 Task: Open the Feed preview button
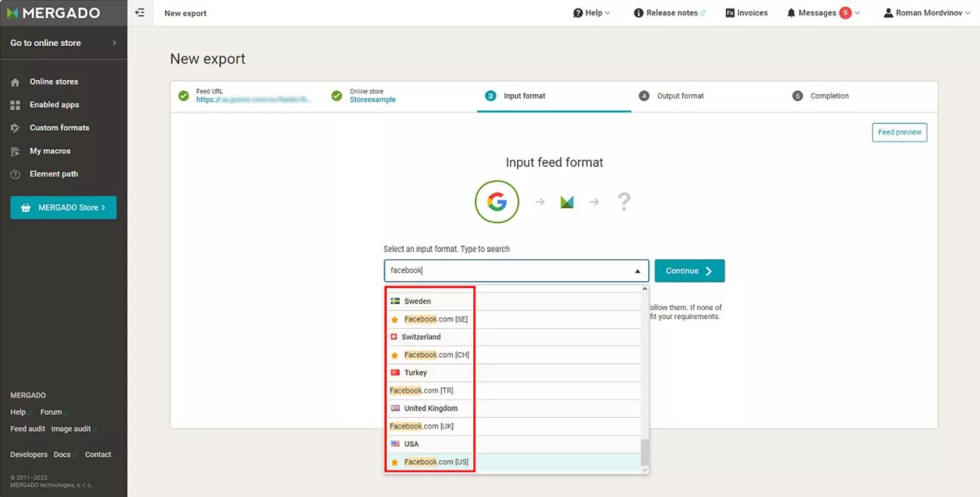click(899, 132)
